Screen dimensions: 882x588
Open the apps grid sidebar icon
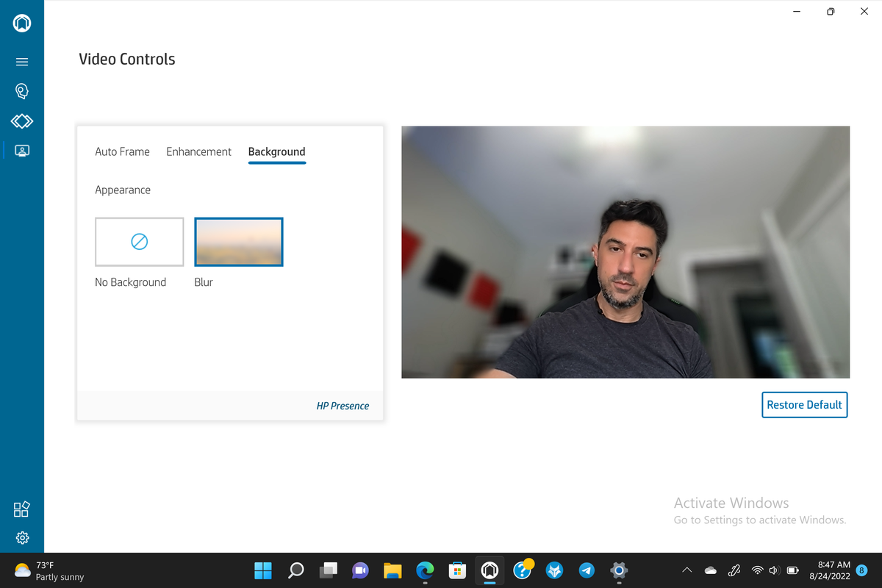22,509
